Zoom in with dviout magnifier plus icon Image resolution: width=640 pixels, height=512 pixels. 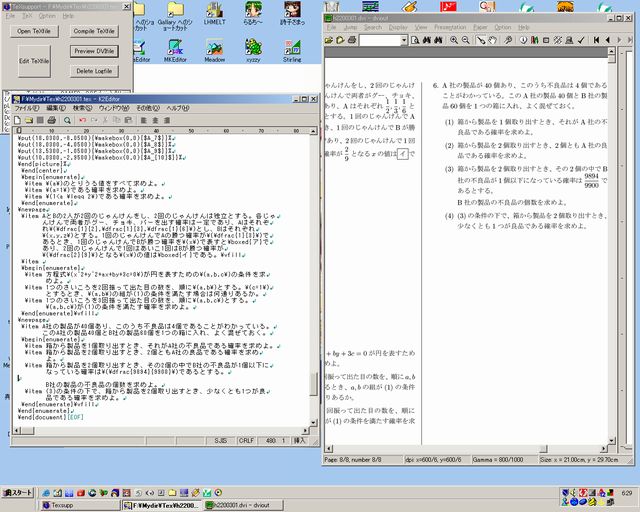[x=454, y=40]
